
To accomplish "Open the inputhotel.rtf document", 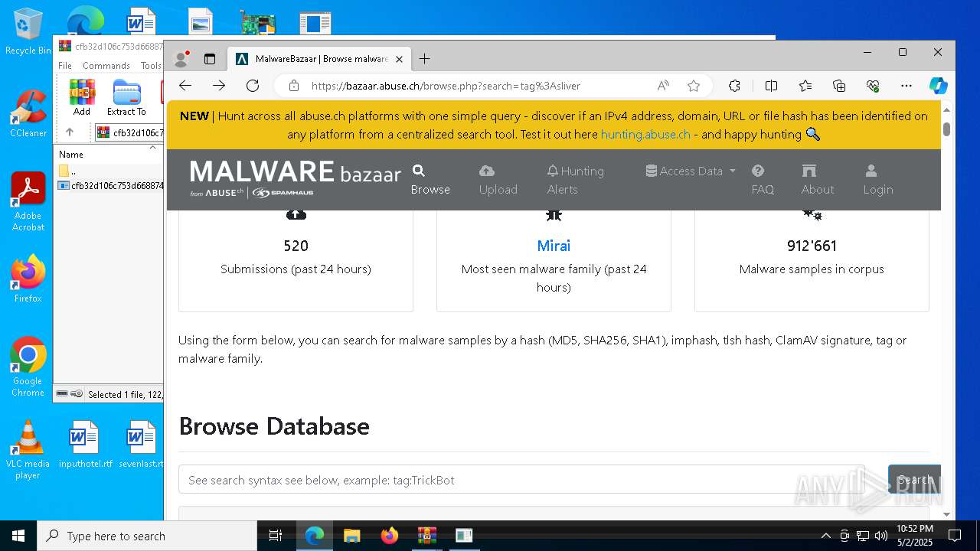I will (x=84, y=444).
